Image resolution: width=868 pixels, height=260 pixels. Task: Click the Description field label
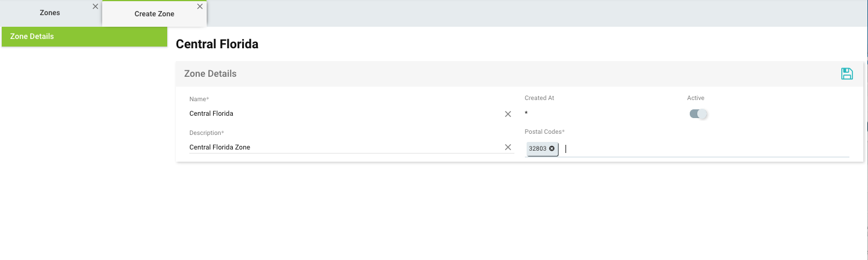pyautogui.click(x=206, y=133)
